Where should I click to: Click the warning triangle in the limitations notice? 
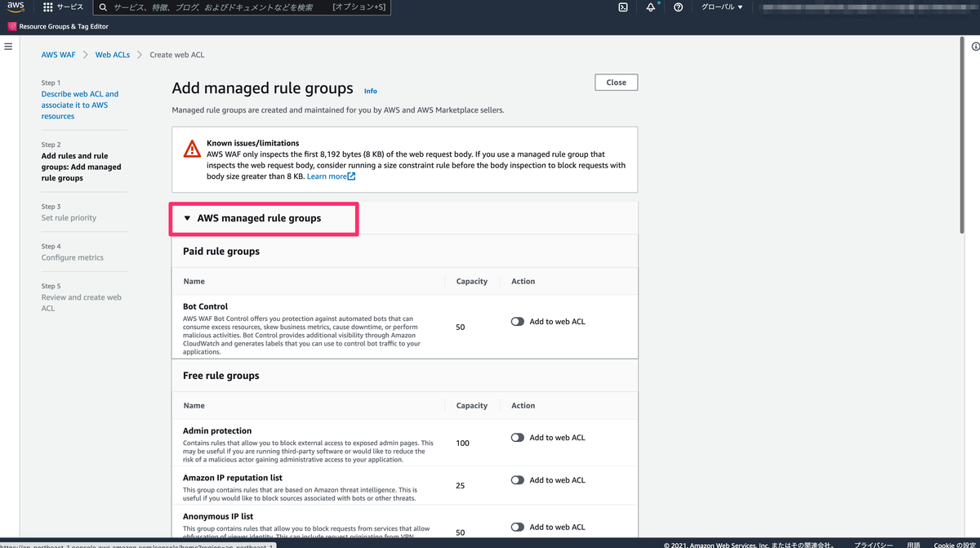point(191,149)
